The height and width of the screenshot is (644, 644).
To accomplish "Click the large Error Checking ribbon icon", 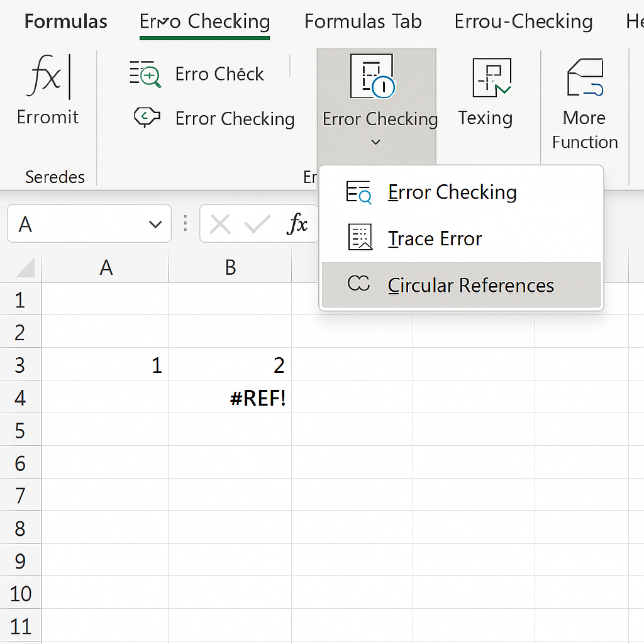I will click(372, 76).
